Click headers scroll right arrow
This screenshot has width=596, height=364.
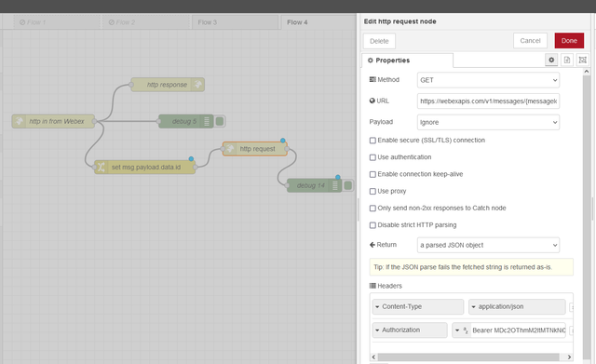pyautogui.click(x=569, y=357)
